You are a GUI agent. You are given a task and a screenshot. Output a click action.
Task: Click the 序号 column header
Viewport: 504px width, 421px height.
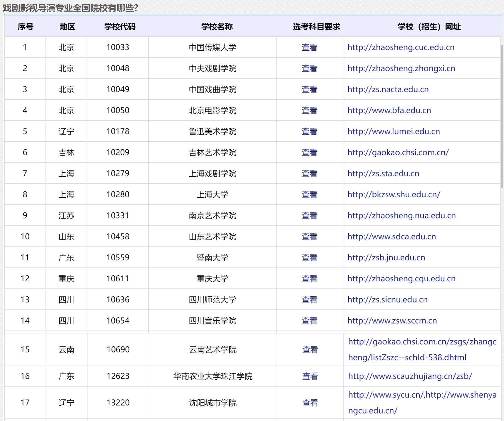tap(25, 27)
